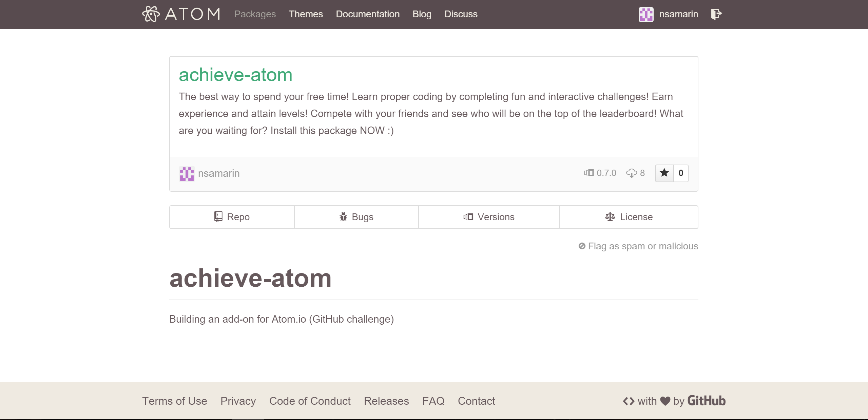Screen dimensions: 868x420
Task: Open Documentation menu item
Action: (367, 14)
